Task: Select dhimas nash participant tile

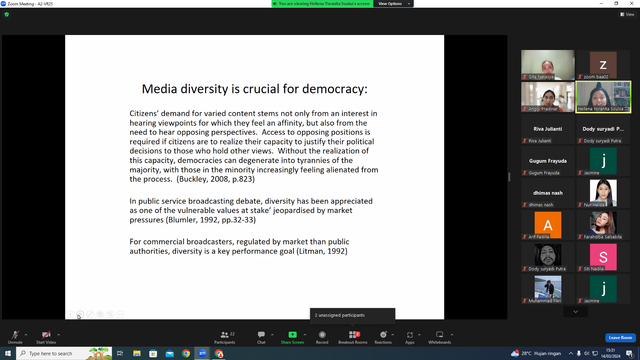Action: pyautogui.click(x=548, y=193)
